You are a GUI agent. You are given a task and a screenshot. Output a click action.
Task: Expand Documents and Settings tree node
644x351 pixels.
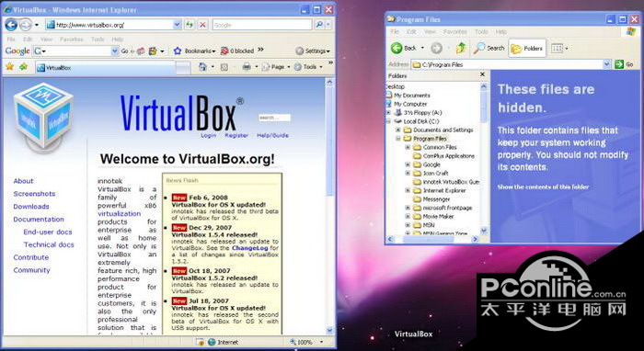click(x=398, y=130)
